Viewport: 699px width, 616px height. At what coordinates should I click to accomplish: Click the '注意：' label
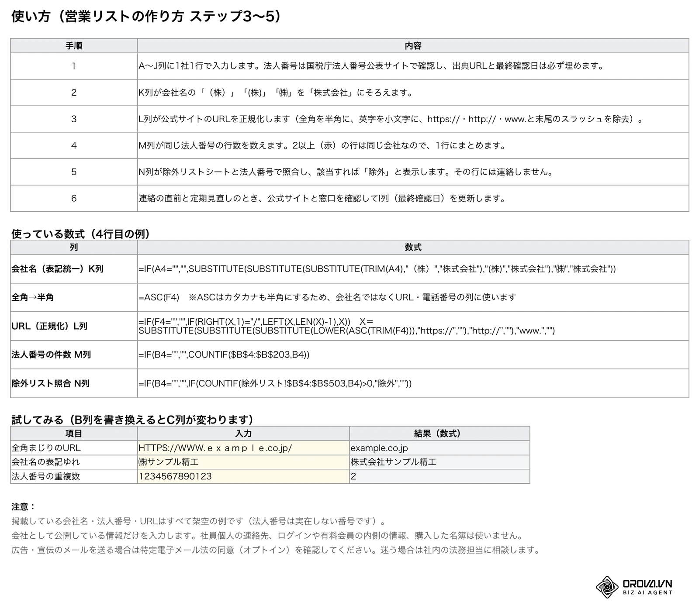23,507
